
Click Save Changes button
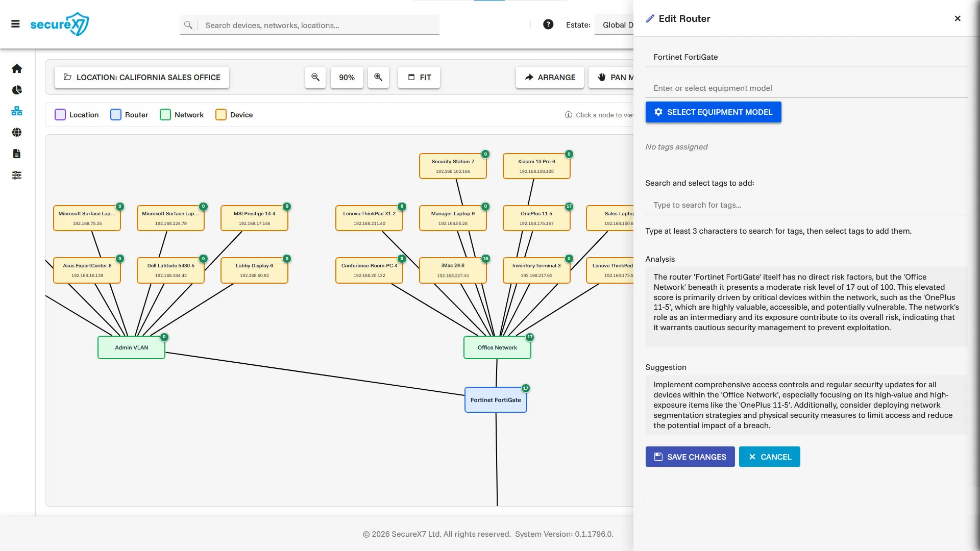click(690, 457)
